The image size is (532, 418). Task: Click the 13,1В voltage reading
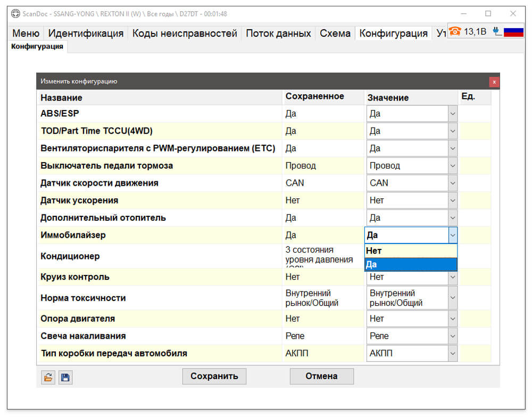point(475,31)
